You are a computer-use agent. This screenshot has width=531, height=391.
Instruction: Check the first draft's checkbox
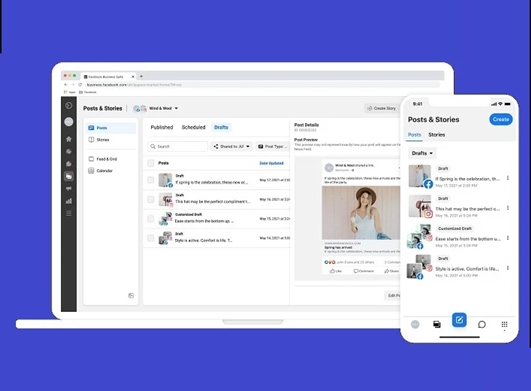(151, 180)
